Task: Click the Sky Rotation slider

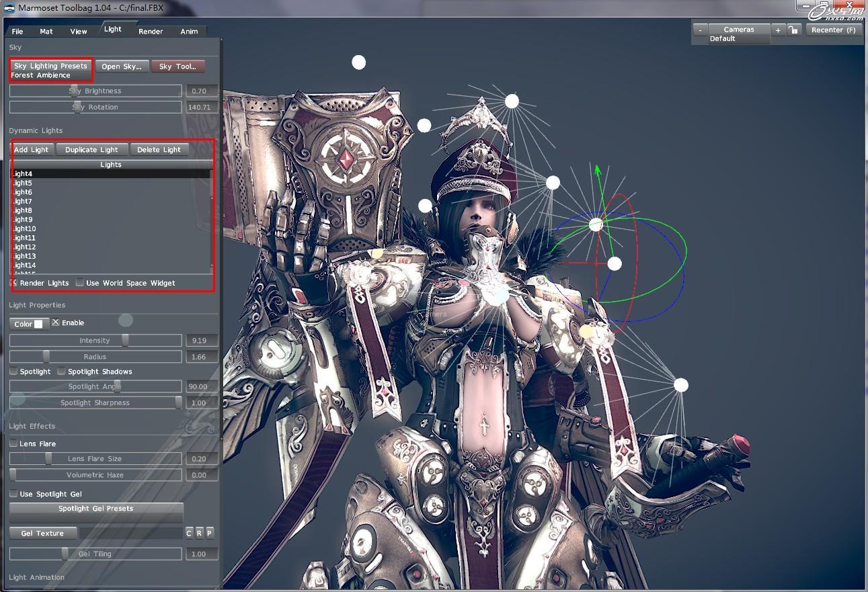Action: click(x=95, y=107)
